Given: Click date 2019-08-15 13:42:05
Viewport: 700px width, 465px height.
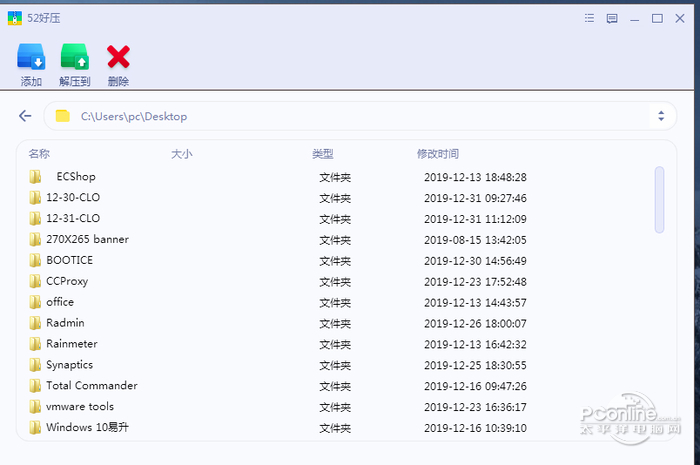Looking at the screenshot, I should coord(475,240).
